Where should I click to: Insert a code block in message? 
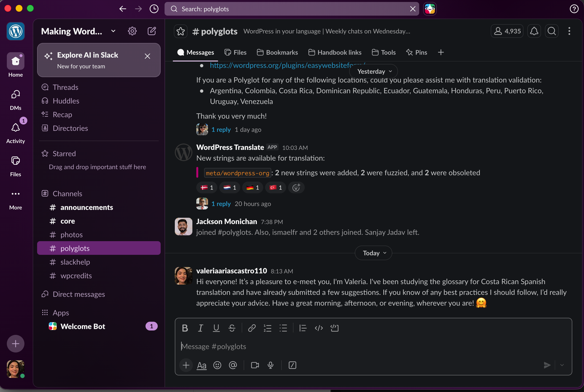[334, 328]
